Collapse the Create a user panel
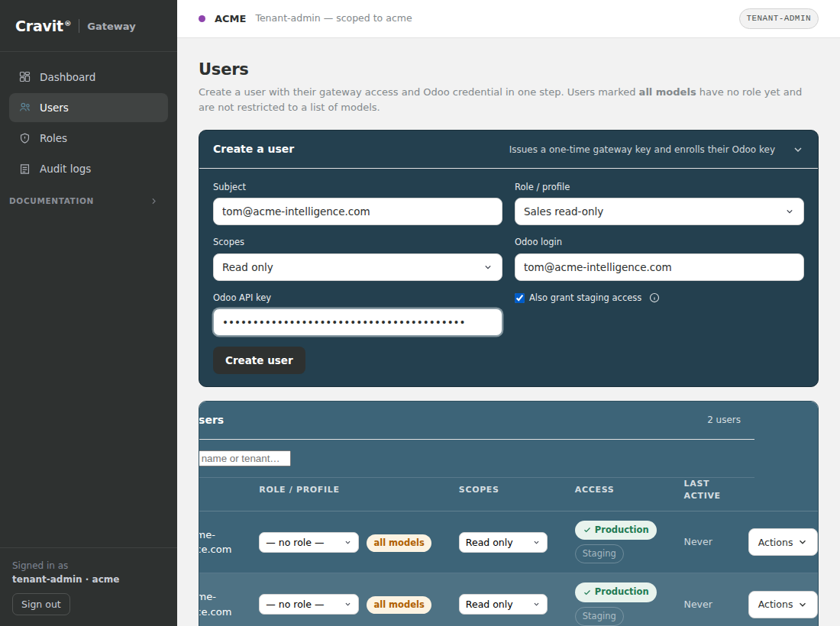Viewport: 840px width, 626px height. pyautogui.click(x=798, y=150)
